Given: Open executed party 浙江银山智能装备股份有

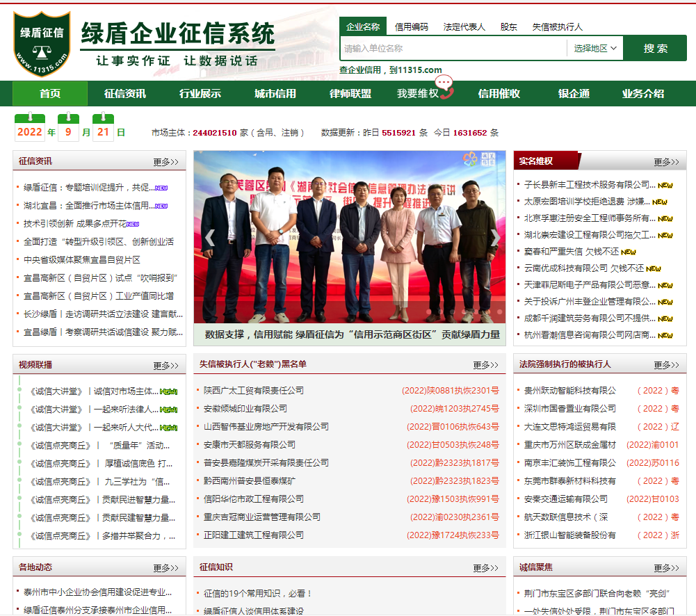Looking at the screenshot, I should pyautogui.click(x=570, y=535).
